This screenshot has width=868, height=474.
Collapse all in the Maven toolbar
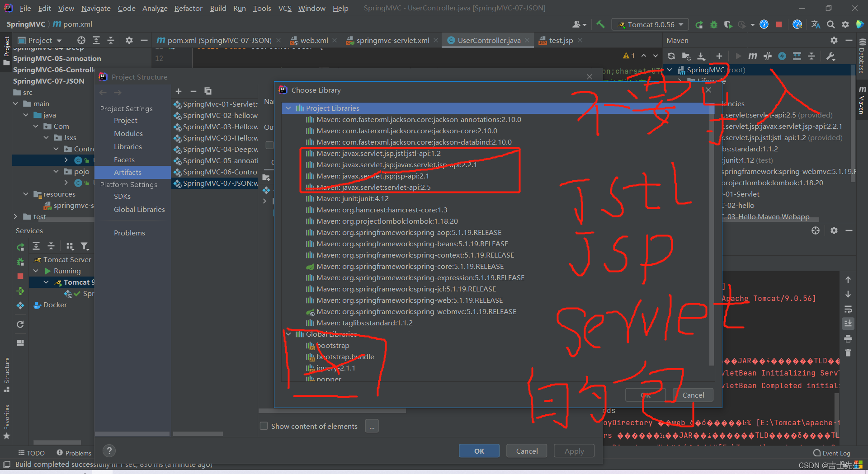[x=811, y=56]
